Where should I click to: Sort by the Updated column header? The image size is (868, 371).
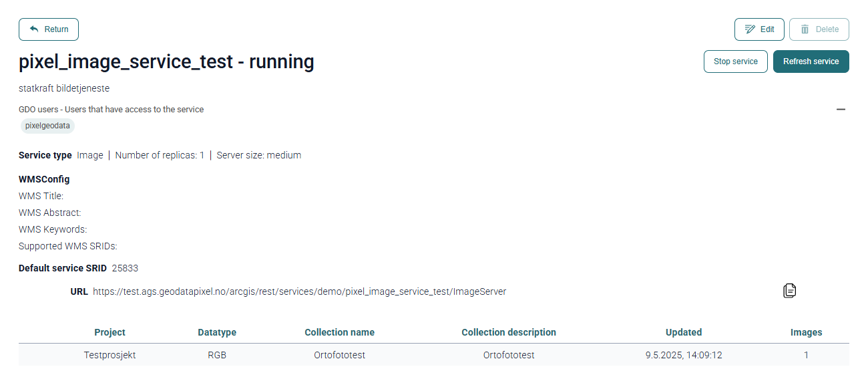(x=684, y=332)
